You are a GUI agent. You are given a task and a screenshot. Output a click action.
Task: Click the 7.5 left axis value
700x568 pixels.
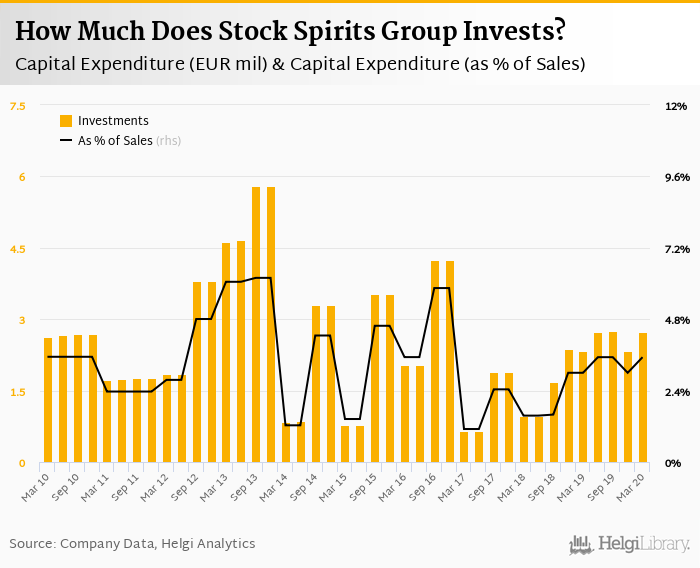[x=17, y=106]
